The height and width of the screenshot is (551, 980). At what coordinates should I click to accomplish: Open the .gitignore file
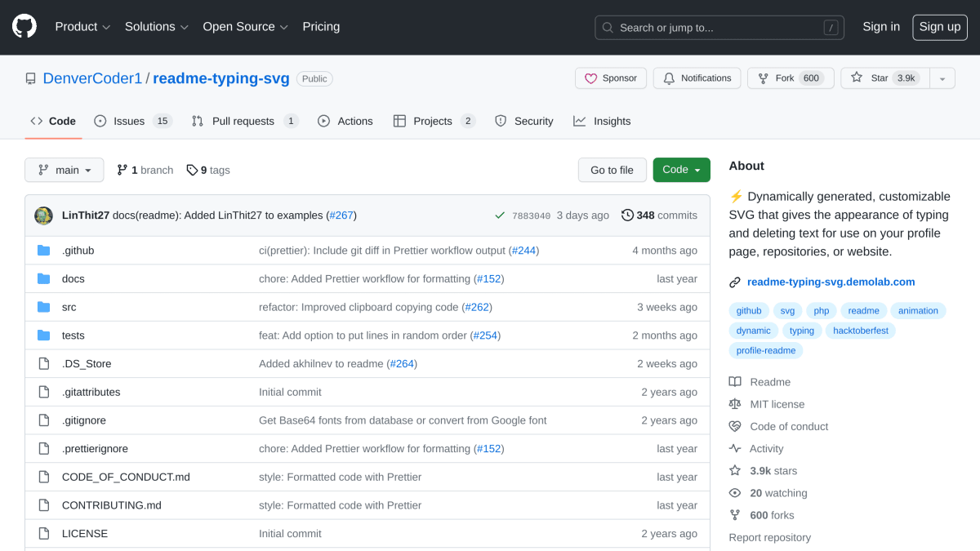(84, 420)
